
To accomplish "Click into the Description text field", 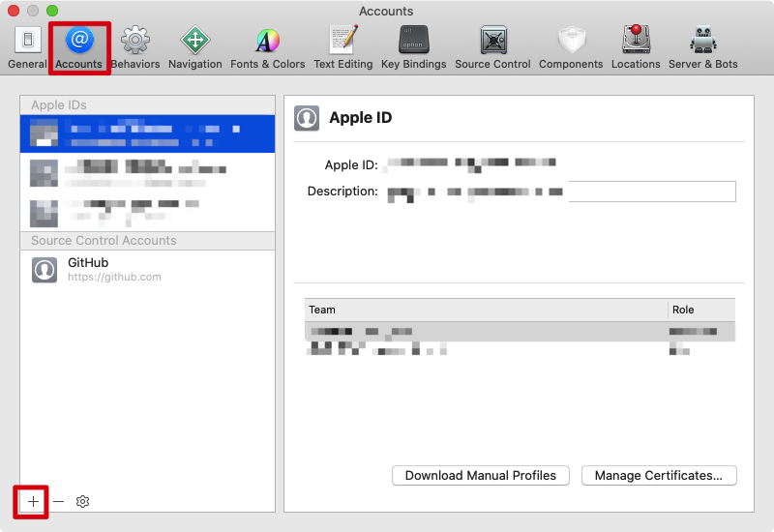I will pyautogui.click(x=561, y=192).
